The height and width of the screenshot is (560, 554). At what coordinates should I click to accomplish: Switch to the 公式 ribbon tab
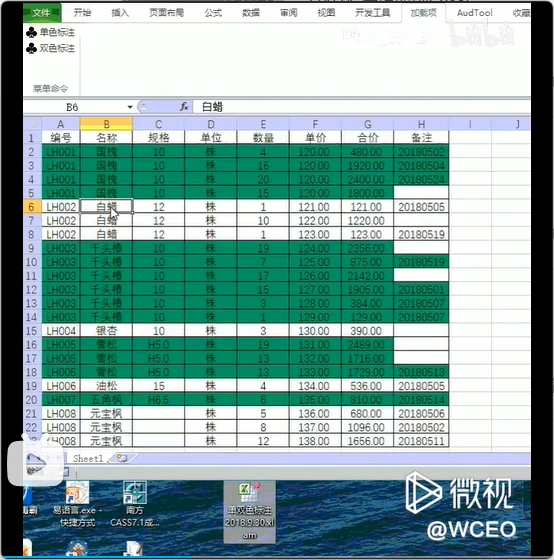pyautogui.click(x=213, y=13)
